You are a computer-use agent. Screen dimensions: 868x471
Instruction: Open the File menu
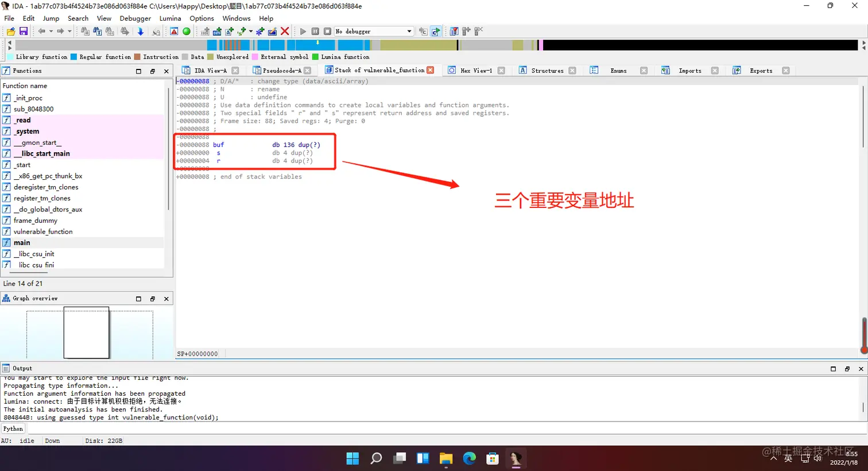(9, 18)
